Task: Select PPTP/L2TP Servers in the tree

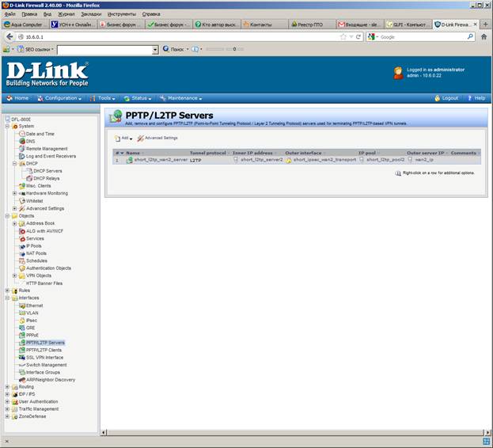Action: [45, 343]
